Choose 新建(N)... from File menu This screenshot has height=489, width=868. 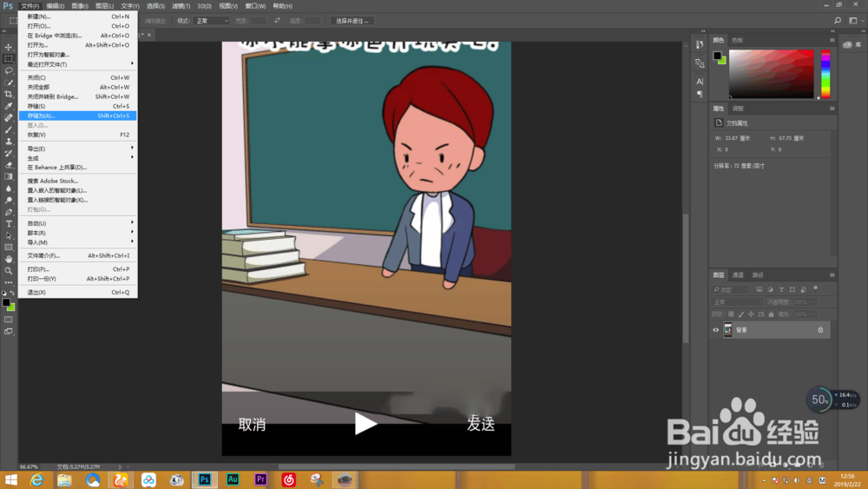tap(78, 17)
